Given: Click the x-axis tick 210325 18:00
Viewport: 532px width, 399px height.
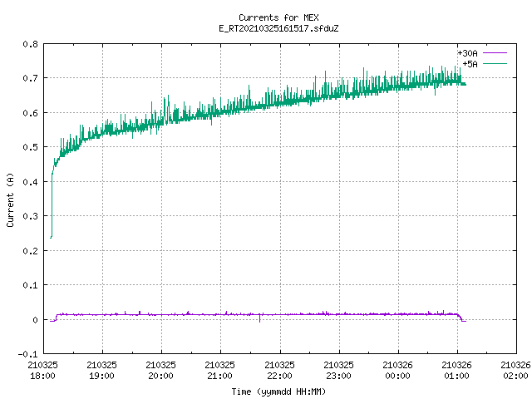Looking at the screenshot, I should pos(42,370).
